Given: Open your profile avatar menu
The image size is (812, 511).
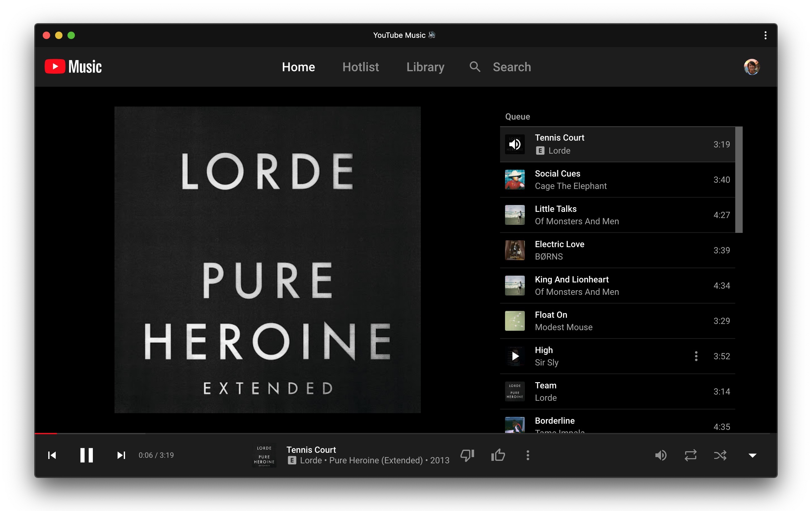Looking at the screenshot, I should (x=752, y=67).
